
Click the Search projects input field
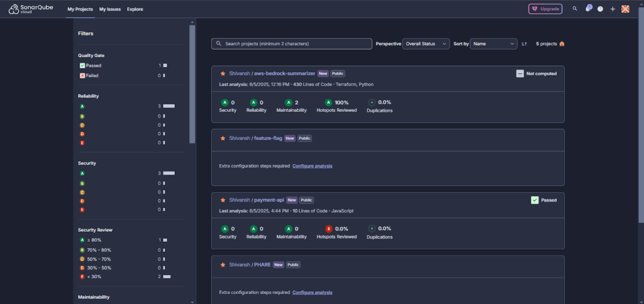point(292,44)
